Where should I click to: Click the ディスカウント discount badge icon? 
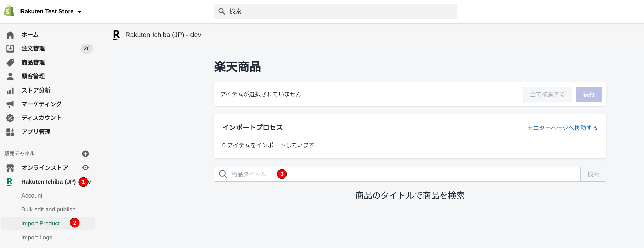tap(10, 118)
